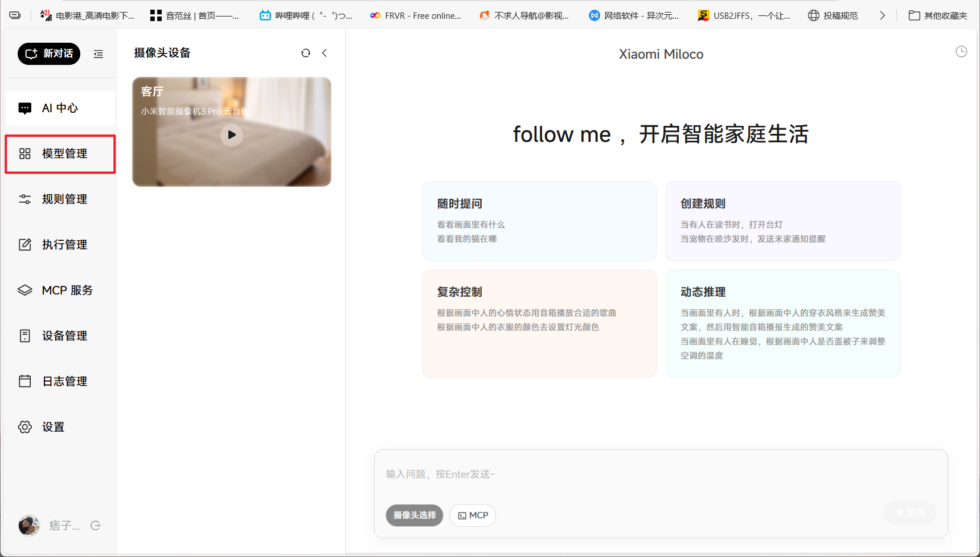980x557 pixels.
Task: Open the 客厅 camera thumbnail
Action: click(x=232, y=132)
